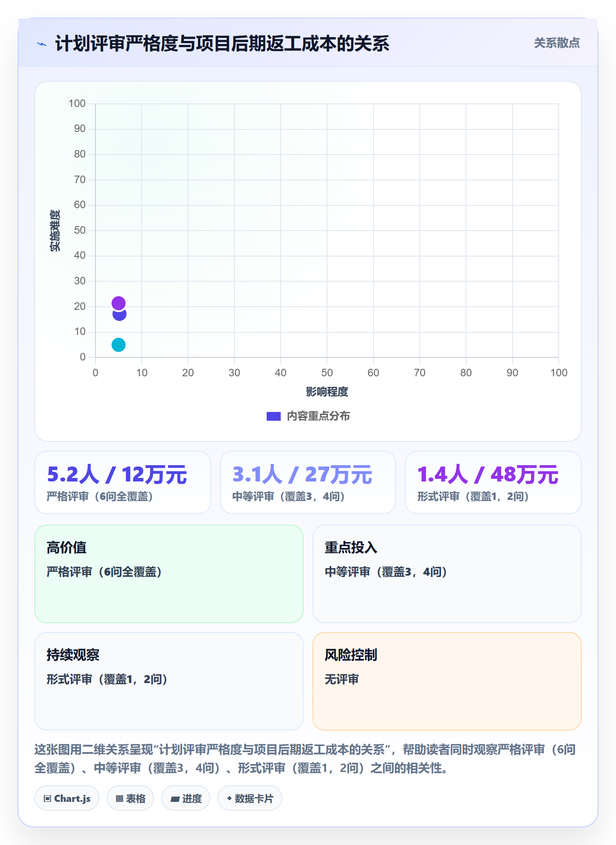
Task: Click the Chart.js tag chip
Action: [x=67, y=798]
